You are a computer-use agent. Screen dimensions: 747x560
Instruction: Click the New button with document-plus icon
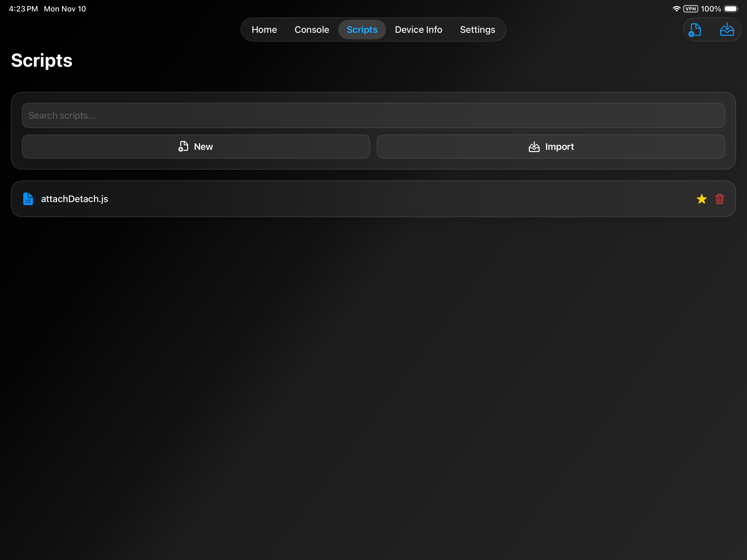pyautogui.click(x=196, y=147)
